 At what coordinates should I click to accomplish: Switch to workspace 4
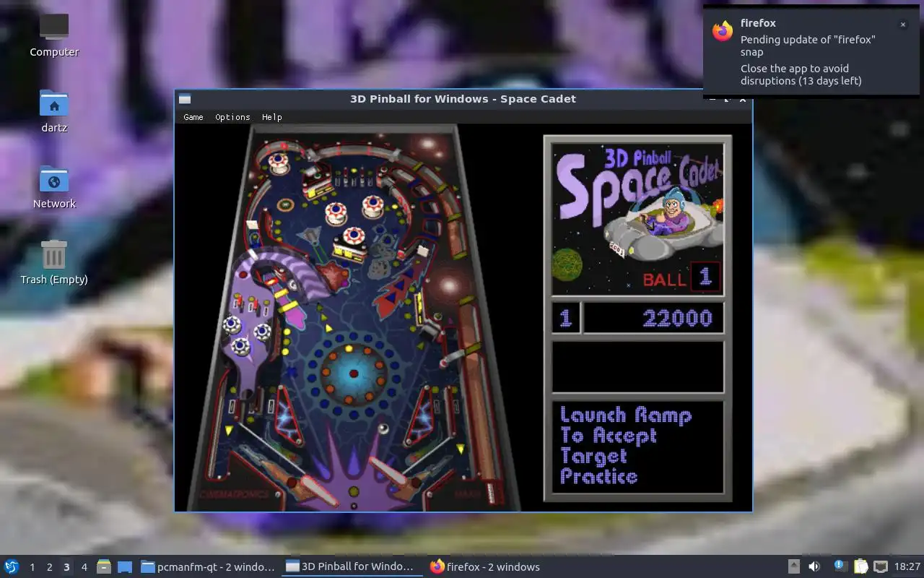pyautogui.click(x=84, y=567)
